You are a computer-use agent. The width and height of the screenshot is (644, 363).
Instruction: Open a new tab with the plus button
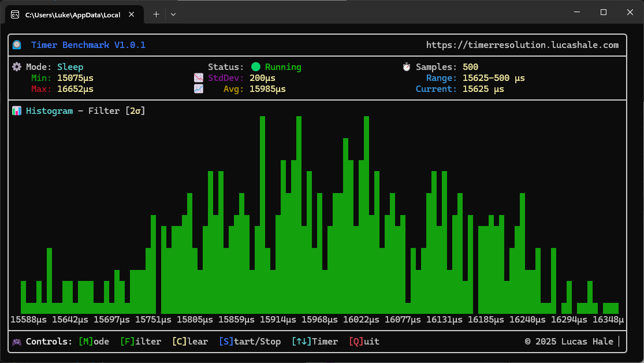155,14
